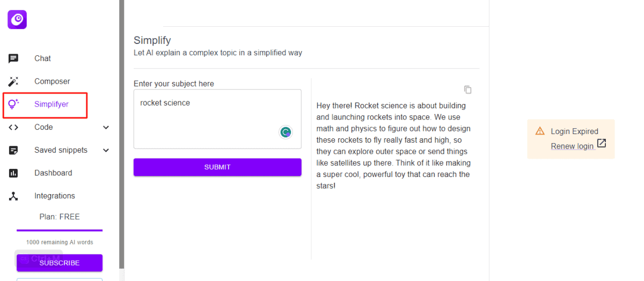Screen dimensions: 644x281
Task: Click the Saved snippets note icon
Action: [x=13, y=150]
